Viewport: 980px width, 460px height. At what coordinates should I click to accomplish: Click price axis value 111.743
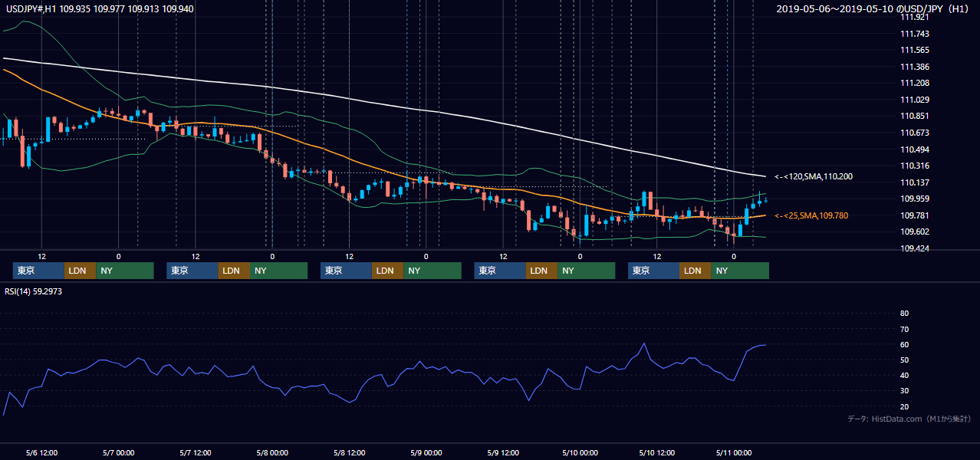click(914, 34)
